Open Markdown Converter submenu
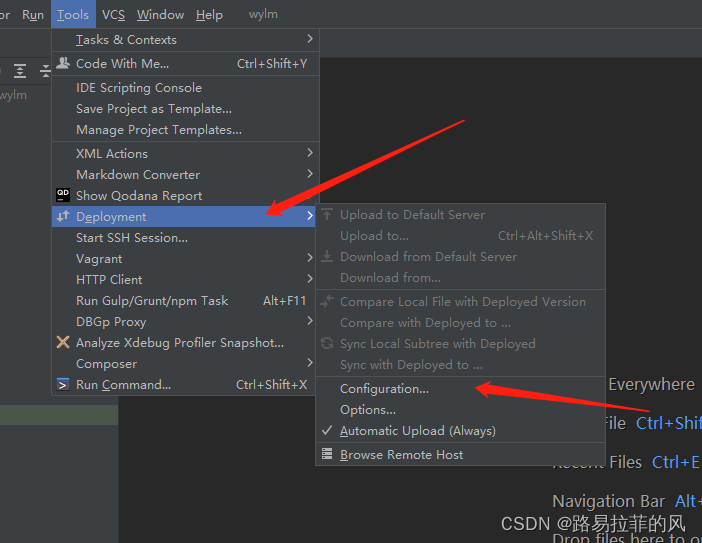Image resolution: width=702 pixels, height=543 pixels. [185, 175]
